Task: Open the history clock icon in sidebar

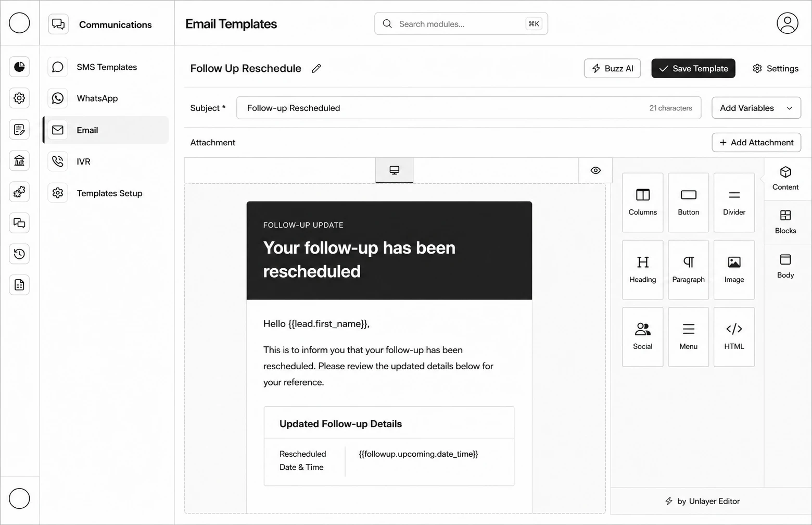Action: pyautogui.click(x=19, y=254)
